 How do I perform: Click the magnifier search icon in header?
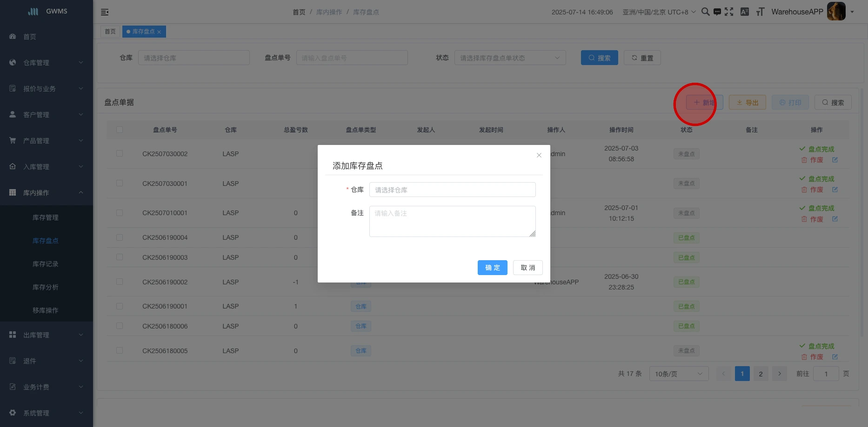point(705,12)
